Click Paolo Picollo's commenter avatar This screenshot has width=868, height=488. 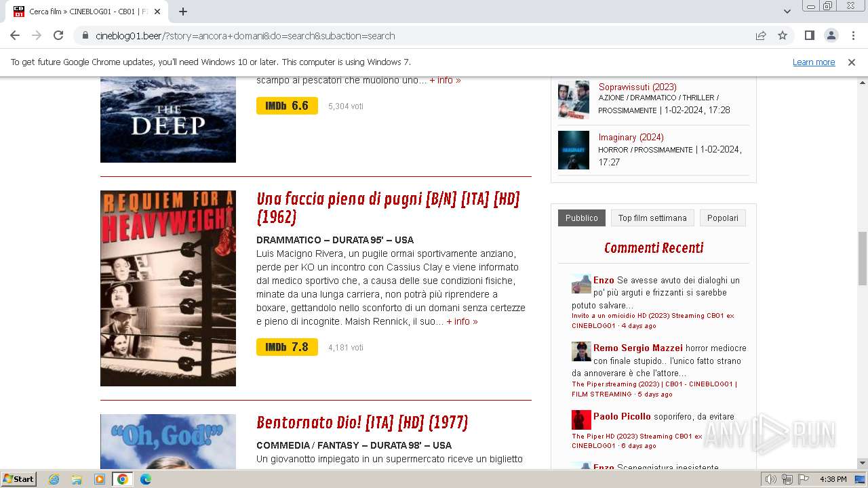(x=581, y=420)
